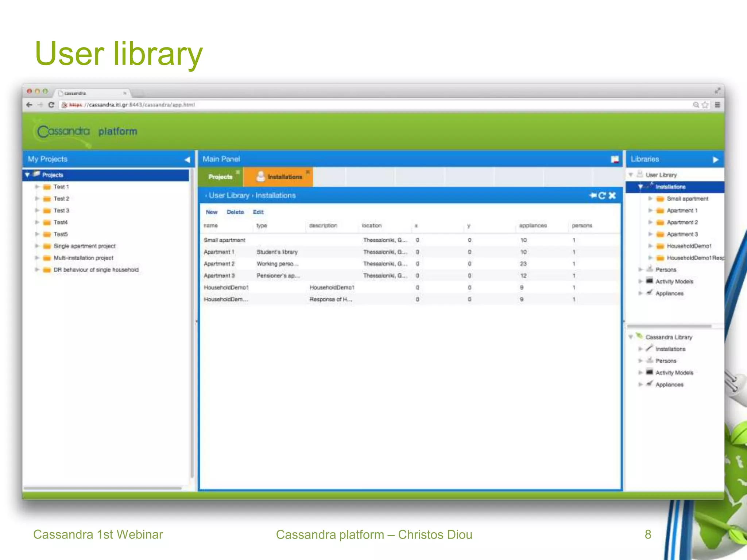Click the User Library icon in Libraries tree
The height and width of the screenshot is (560, 747).
(x=639, y=174)
